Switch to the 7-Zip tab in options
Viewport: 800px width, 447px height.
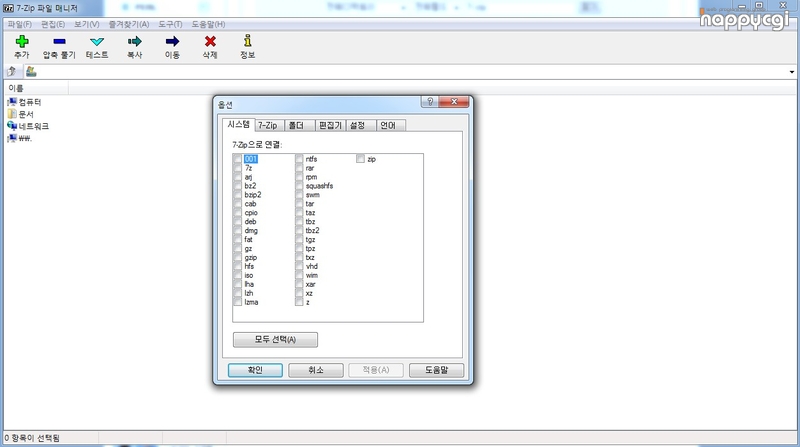[267, 125]
